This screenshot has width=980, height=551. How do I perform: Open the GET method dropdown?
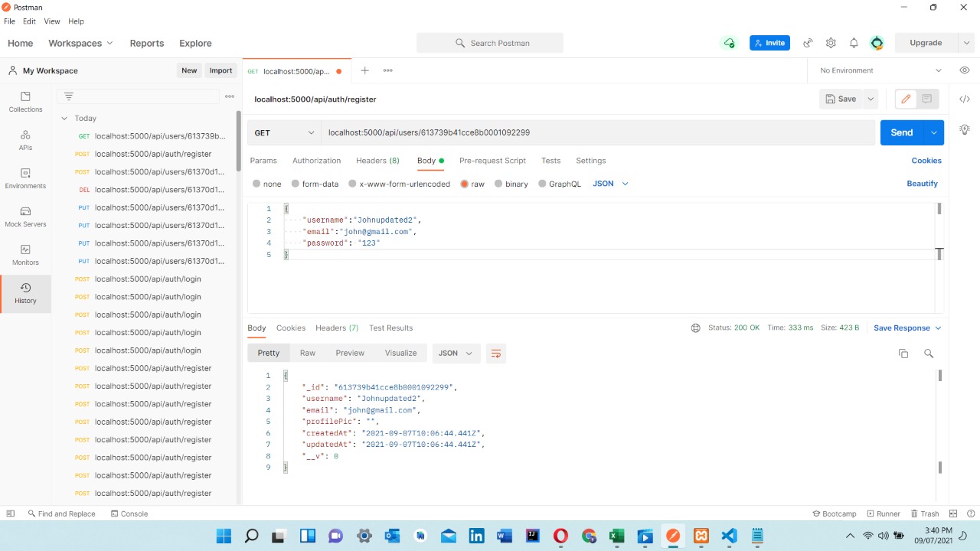tap(284, 132)
